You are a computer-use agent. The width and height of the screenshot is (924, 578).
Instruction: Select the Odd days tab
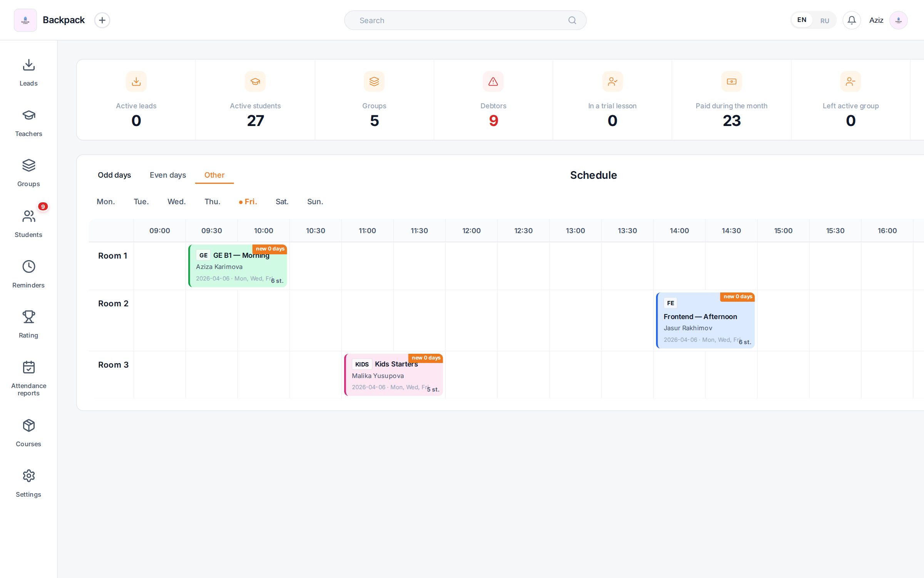(114, 175)
